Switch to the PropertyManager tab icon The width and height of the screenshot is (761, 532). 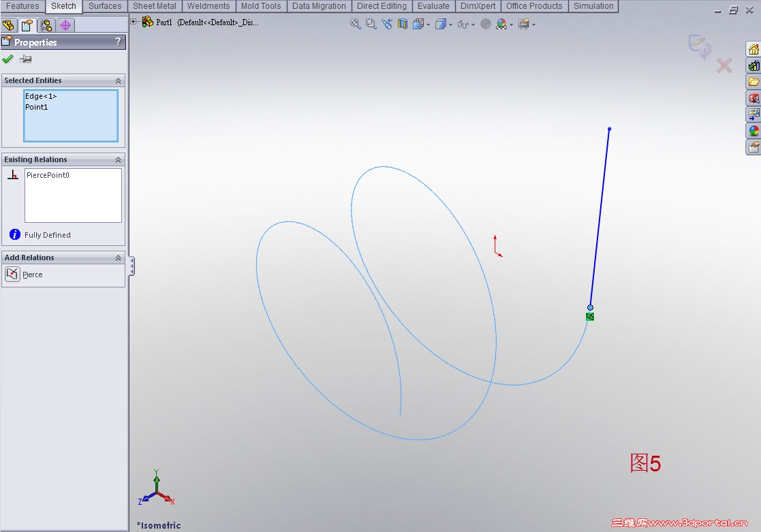28,25
